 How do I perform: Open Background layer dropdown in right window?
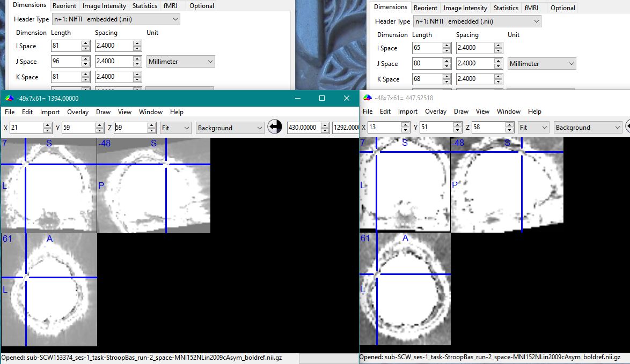pos(588,128)
